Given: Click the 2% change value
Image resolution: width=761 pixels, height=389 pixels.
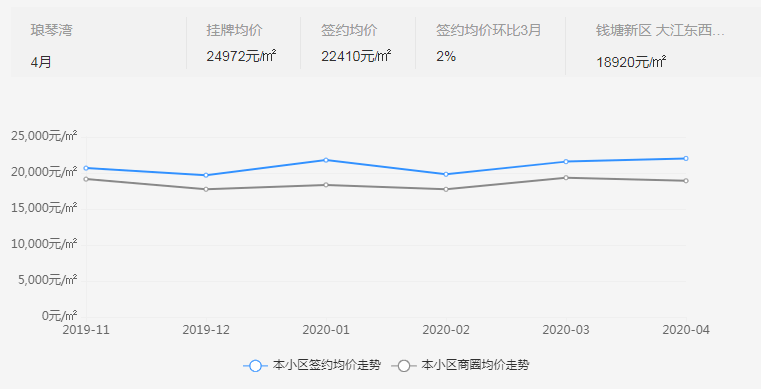Looking at the screenshot, I should point(446,56).
